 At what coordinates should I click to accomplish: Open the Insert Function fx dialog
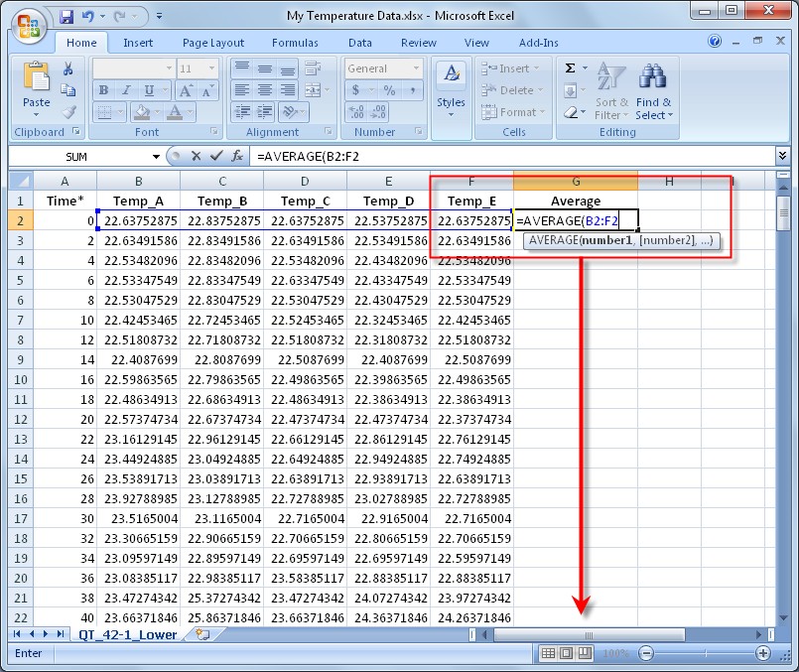click(x=237, y=156)
